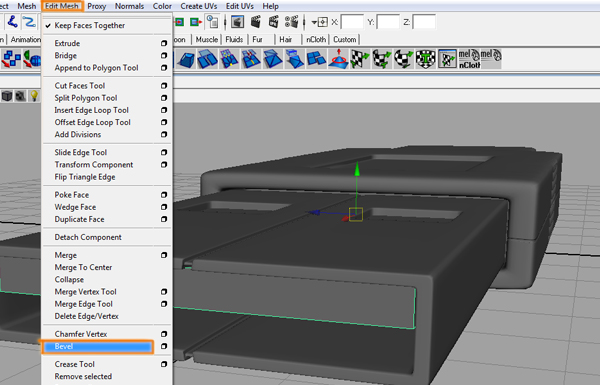Click the Sculpt Geometry tool shelf icon
Screen dimensions: 600x385
[x=338, y=59]
